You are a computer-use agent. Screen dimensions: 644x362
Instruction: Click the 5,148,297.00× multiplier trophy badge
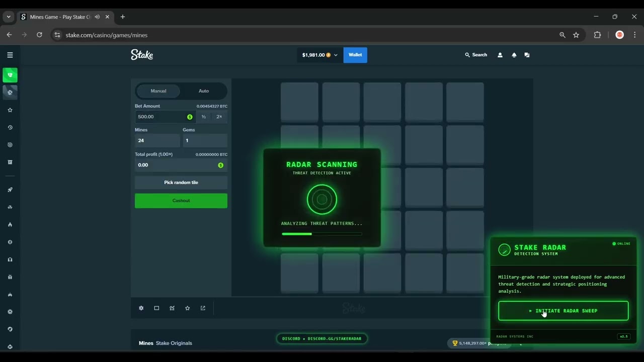point(478,343)
